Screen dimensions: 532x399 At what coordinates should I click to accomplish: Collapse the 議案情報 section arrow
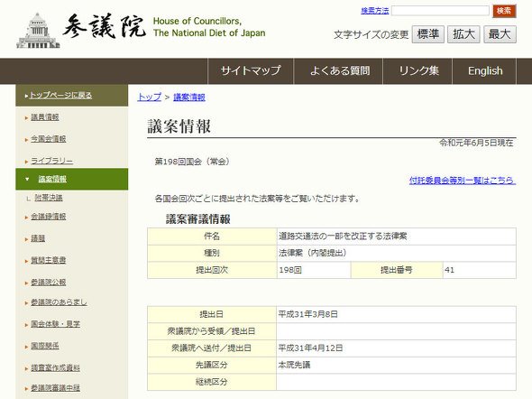(27, 179)
